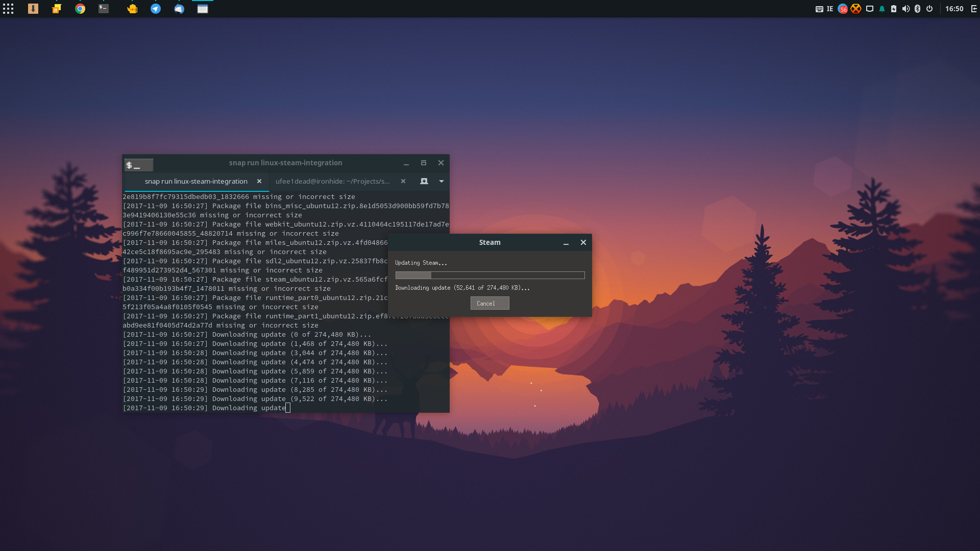The image size is (980, 551).
Task: Click 'Downloading update (52,641 of 274,480 KB)' text
Action: coord(462,288)
